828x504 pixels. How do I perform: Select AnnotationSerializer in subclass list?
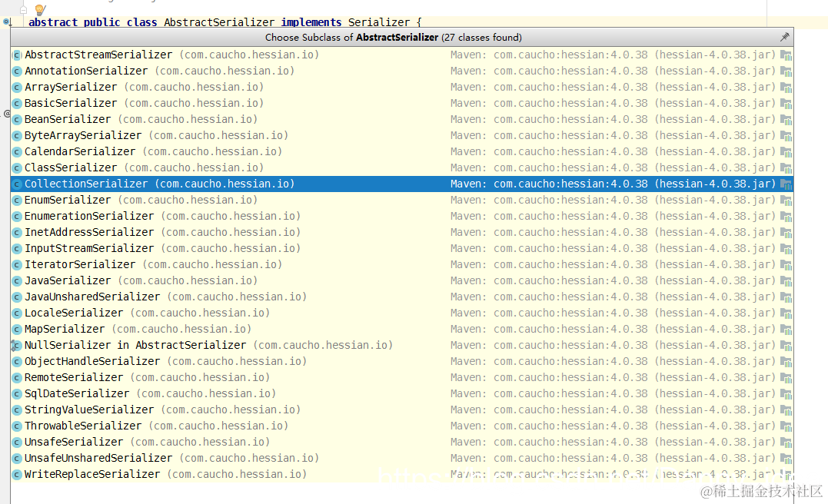pyautogui.click(x=402, y=71)
